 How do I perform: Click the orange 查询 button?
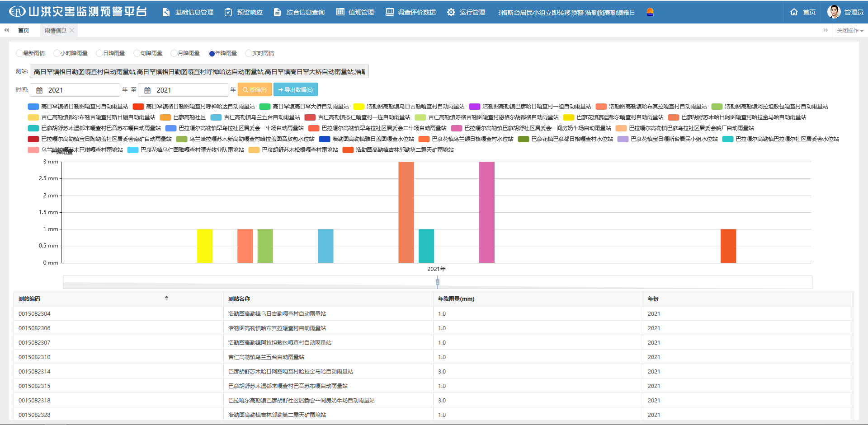(x=255, y=90)
